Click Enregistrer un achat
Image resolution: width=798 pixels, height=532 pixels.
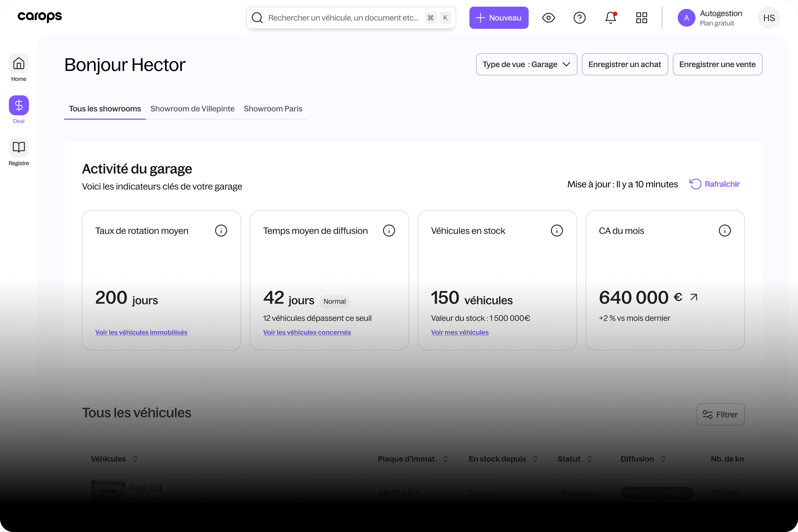click(x=625, y=64)
